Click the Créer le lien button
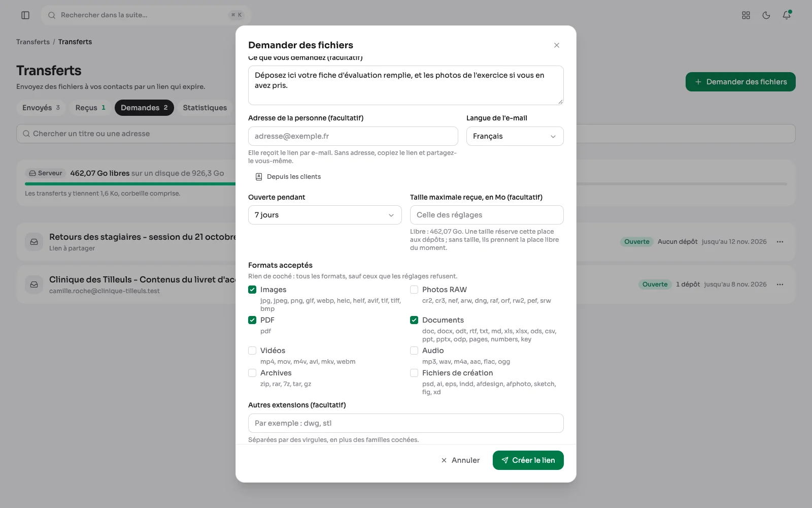The image size is (812, 508). click(x=528, y=460)
